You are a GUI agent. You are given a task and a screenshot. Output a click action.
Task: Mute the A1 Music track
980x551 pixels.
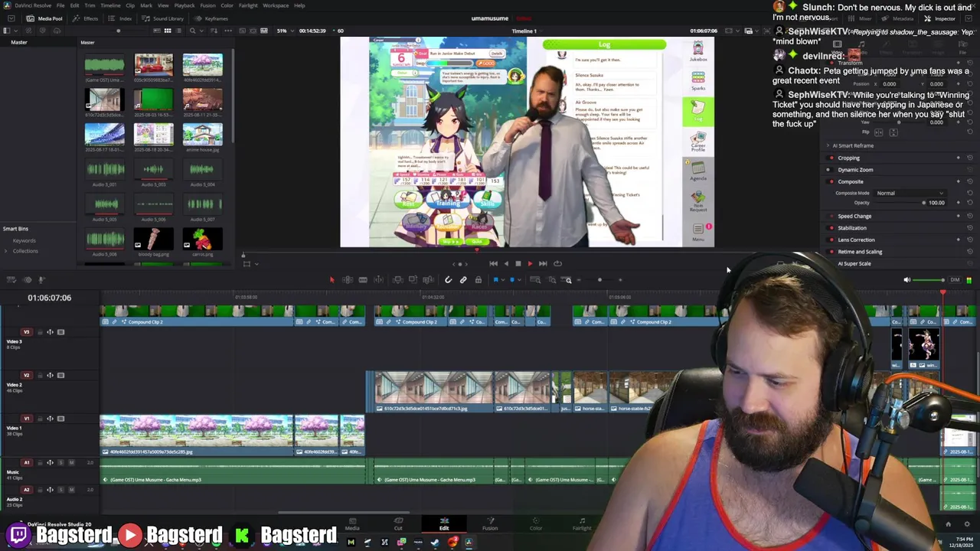[x=71, y=463]
